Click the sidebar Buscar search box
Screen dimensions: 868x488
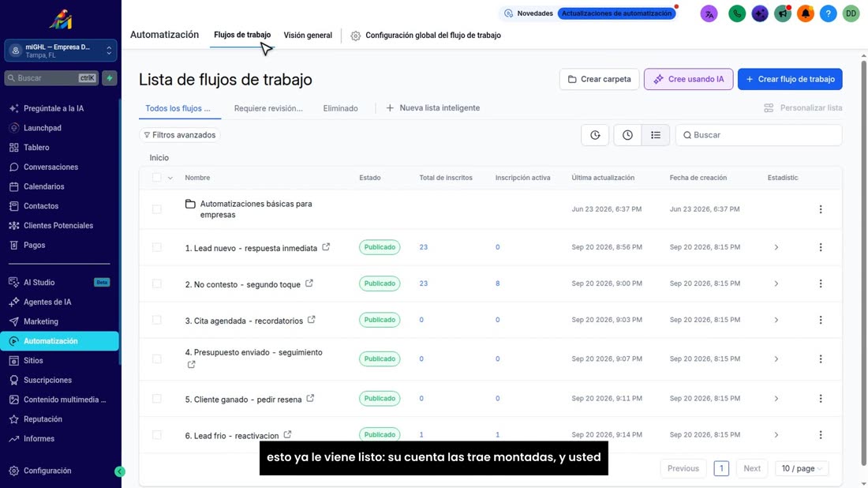pos(51,78)
